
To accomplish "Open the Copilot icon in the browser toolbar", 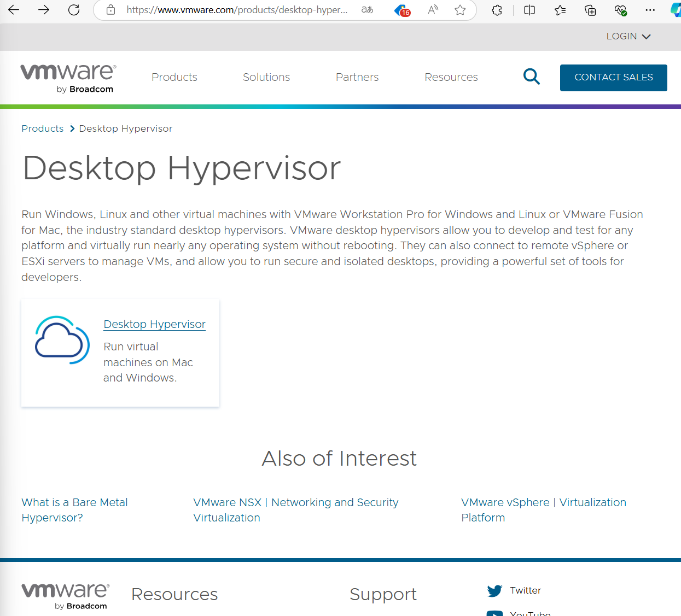I will pyautogui.click(x=676, y=10).
